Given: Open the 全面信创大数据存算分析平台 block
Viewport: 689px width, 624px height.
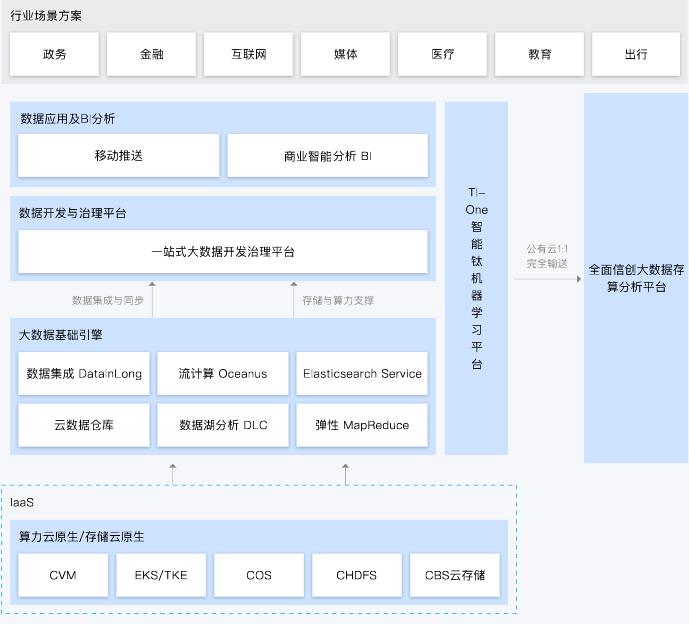Looking at the screenshot, I should coord(636,278).
